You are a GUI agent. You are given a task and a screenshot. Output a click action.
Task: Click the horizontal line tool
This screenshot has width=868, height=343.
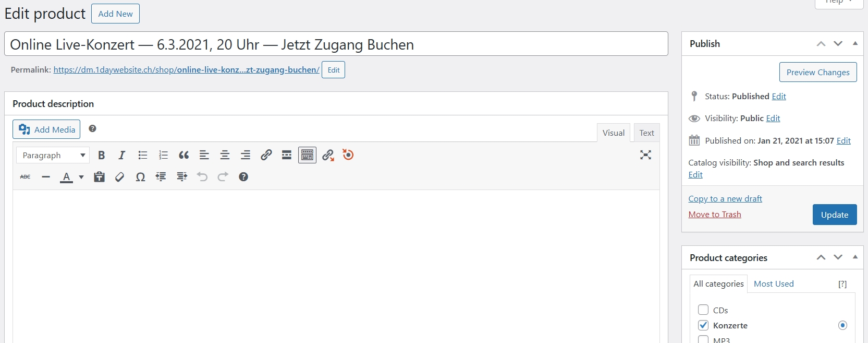click(x=46, y=177)
